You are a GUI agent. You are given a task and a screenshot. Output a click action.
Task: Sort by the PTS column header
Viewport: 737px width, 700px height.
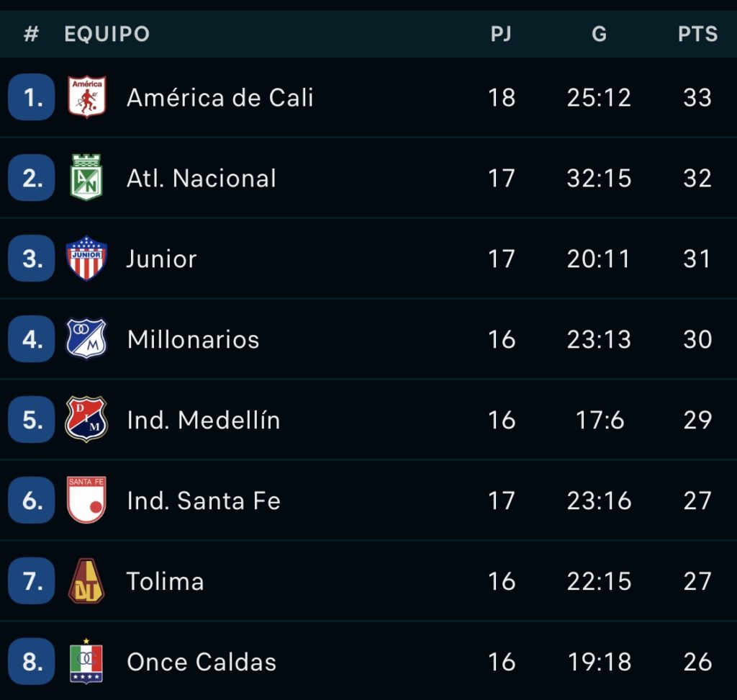[698, 34]
